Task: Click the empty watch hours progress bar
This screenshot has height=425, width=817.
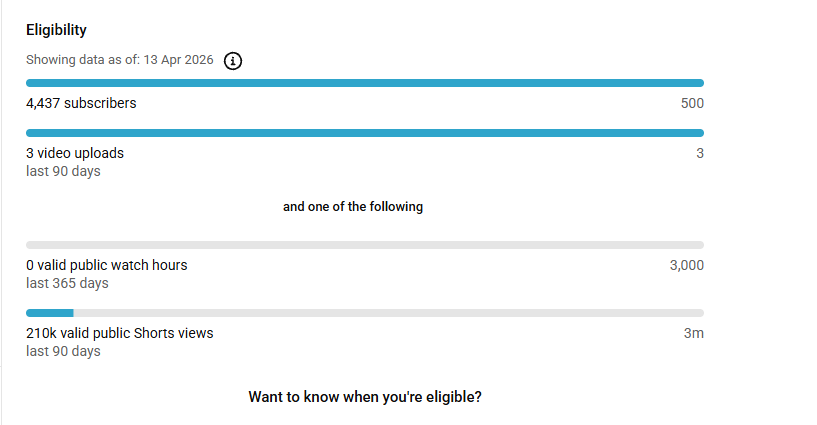Action: 365,245
